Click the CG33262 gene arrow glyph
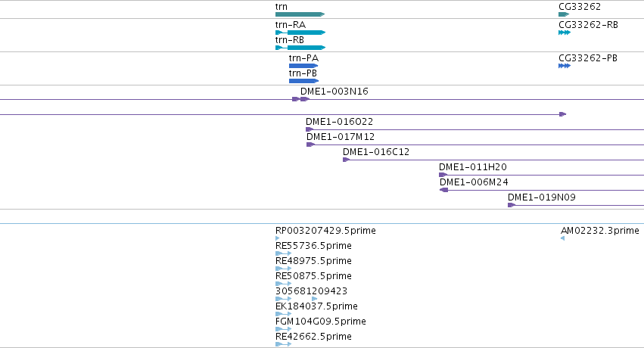Viewport: 644px width, 348px height. tap(564, 14)
